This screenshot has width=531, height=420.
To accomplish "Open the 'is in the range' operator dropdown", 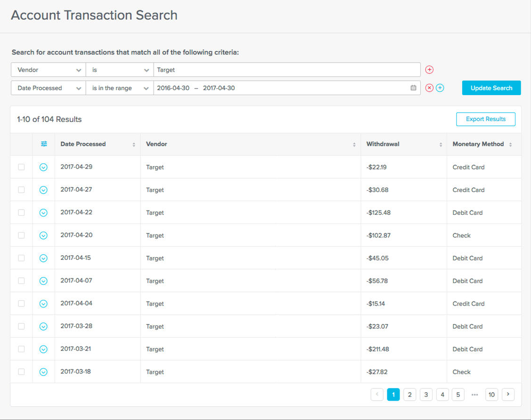I will tap(119, 88).
